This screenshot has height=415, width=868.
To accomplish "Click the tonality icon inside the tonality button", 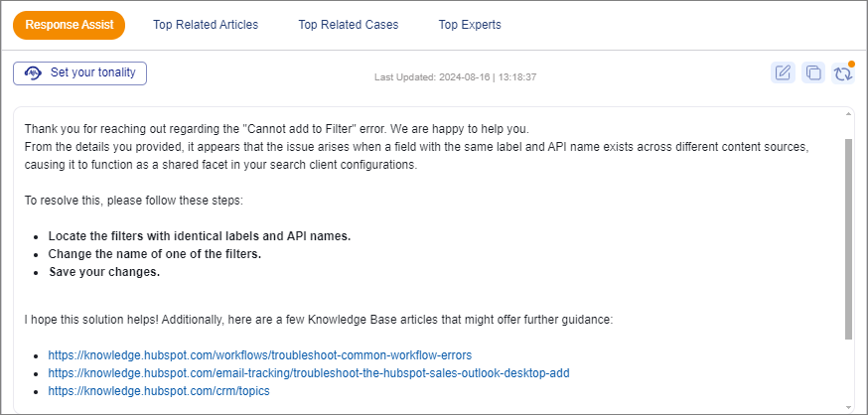I will click(33, 72).
